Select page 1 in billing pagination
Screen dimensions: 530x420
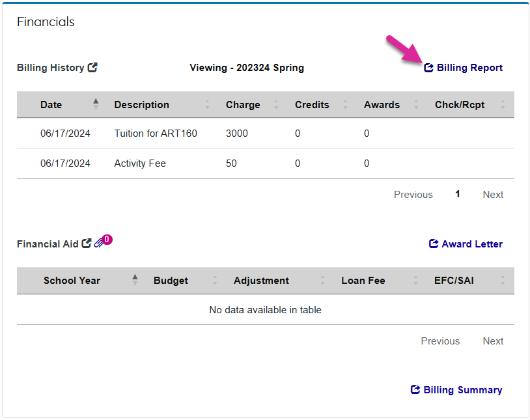pyautogui.click(x=458, y=194)
